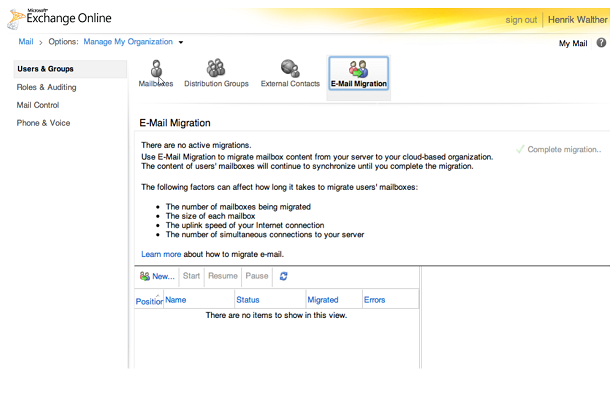This screenshot has height=398, width=615.
Task: Click the E-Mail Migration heading text
Action: [175, 123]
